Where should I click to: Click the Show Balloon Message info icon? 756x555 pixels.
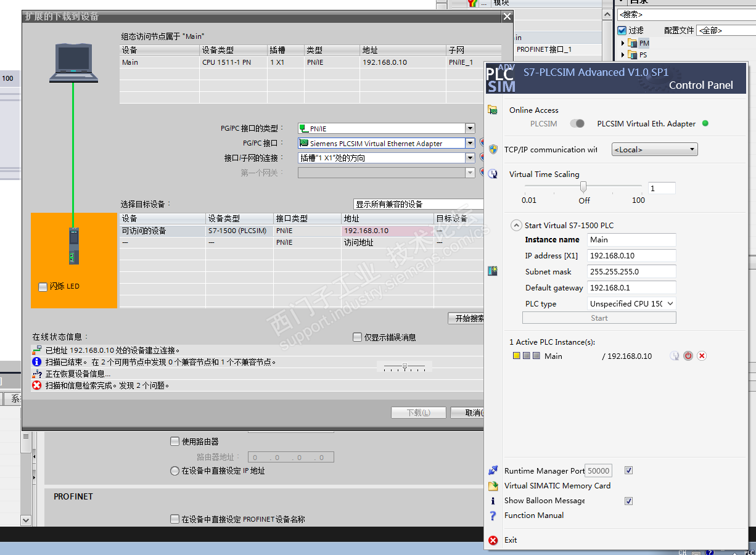pos(493,501)
